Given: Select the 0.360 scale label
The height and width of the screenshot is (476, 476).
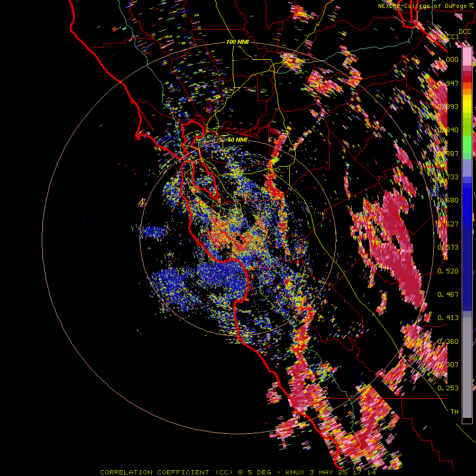Looking at the screenshot, I should 448,342.
